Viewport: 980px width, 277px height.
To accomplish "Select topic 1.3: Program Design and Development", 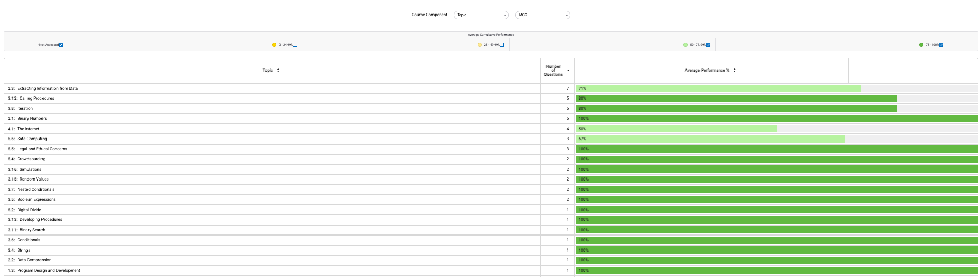I will pos(44,270).
